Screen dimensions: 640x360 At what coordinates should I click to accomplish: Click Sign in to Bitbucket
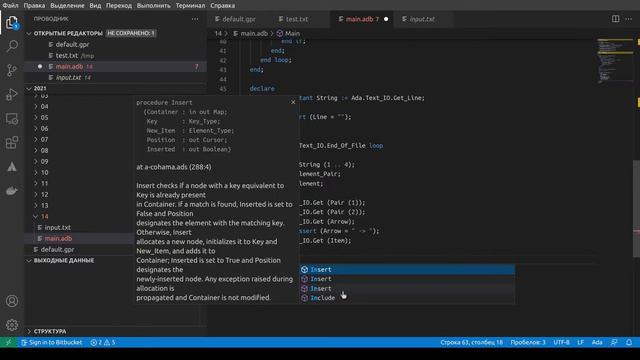pos(51,342)
